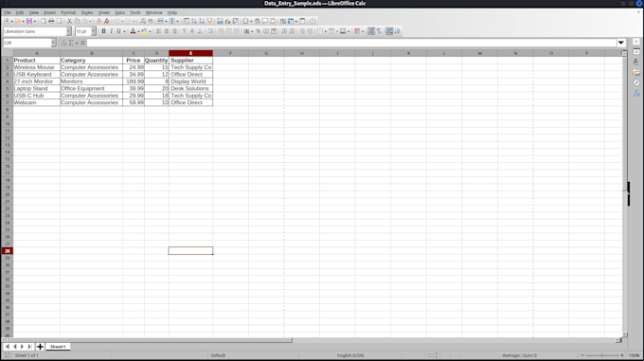Screen dimensions: 644x361
Task: Click the Export as PDF icon
Action: 44,21
